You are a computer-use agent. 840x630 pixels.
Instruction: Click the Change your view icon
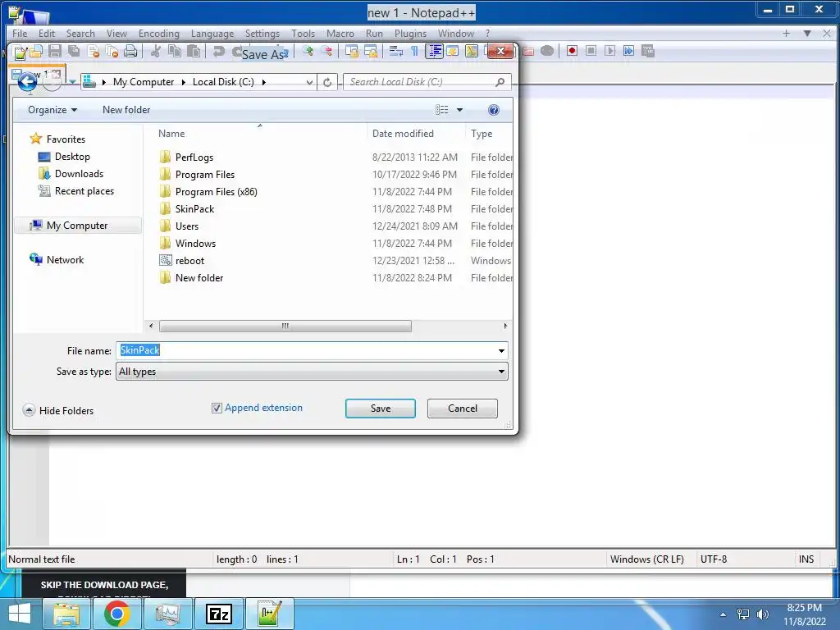coord(442,110)
